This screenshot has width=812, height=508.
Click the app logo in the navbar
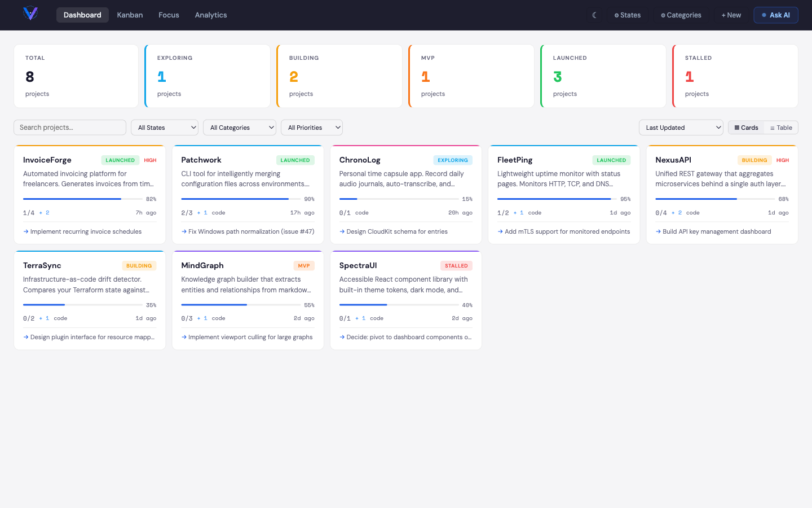30,14
